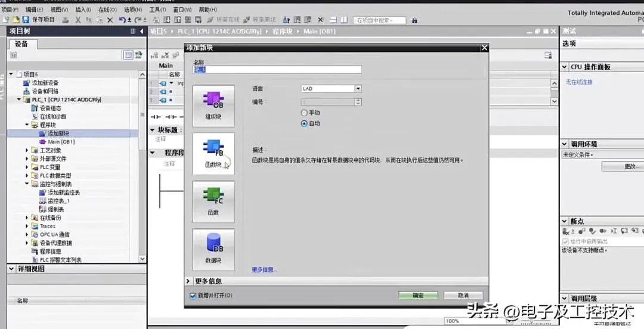Select the 手动 radio button
Viewport: 644px width, 329px height.
305,113
